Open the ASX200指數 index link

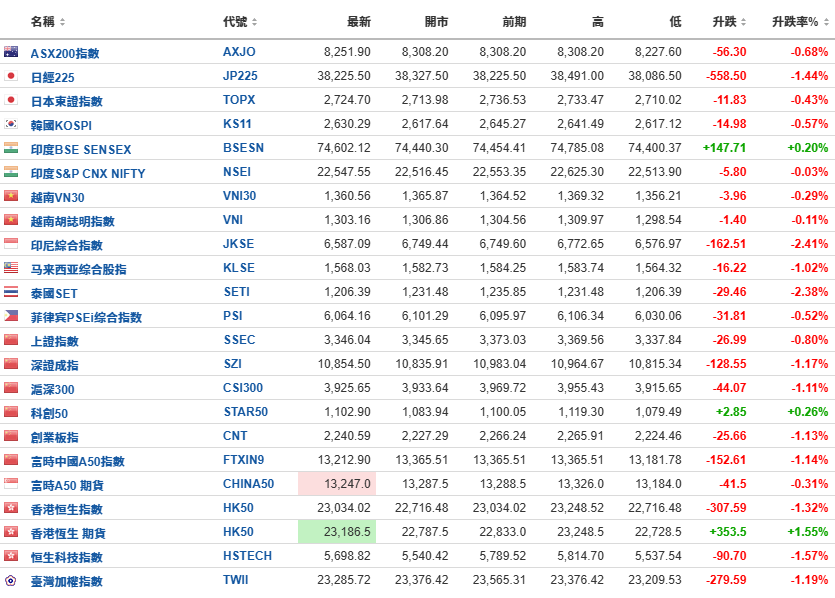(65, 53)
